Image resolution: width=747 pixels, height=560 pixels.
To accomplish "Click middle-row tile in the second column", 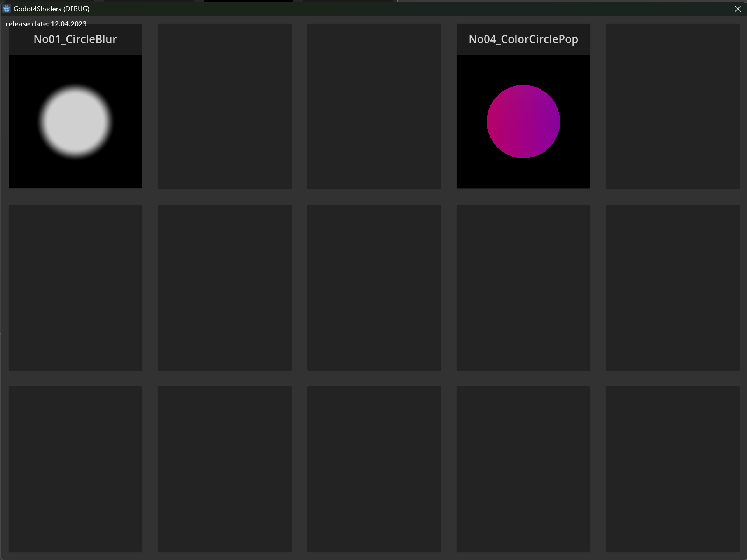I will (224, 288).
